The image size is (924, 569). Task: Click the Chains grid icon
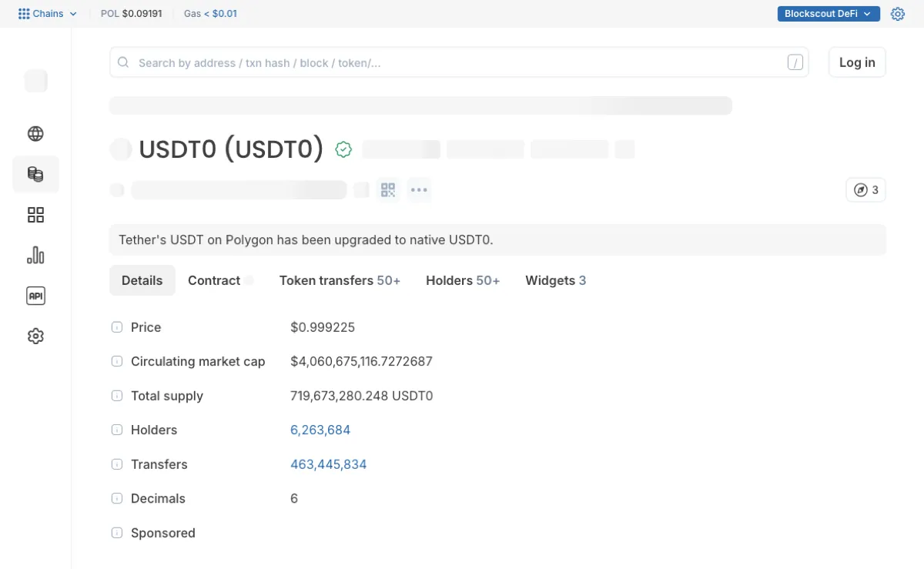[24, 14]
